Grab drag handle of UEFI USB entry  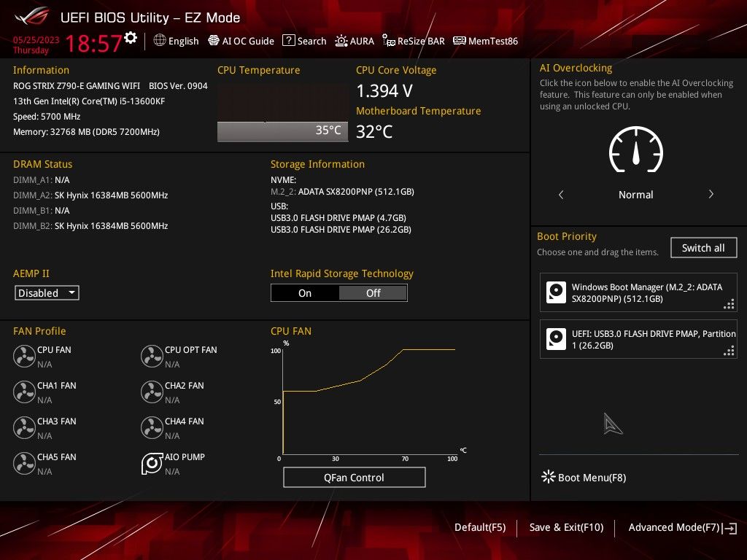[x=729, y=351]
